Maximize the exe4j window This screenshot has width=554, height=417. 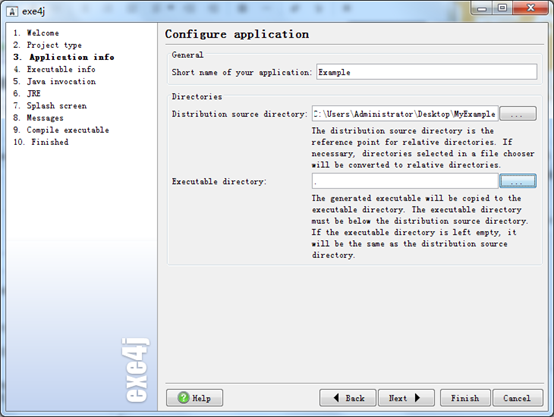pos(502,8)
